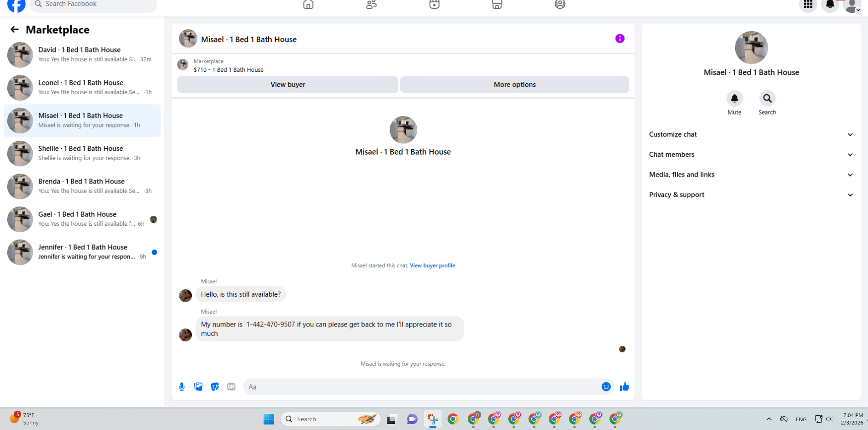The width and height of the screenshot is (868, 430).
Task: Expand Media, files and links section
Action: tap(751, 175)
